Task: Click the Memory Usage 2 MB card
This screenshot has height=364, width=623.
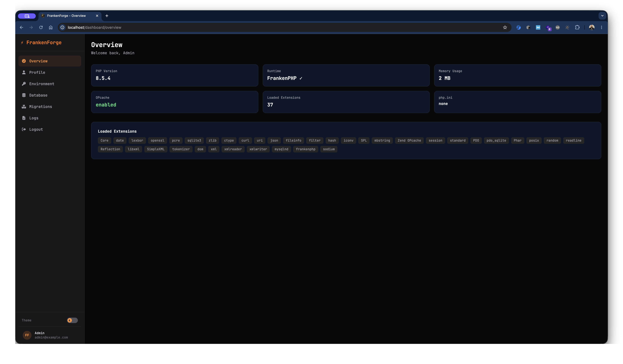Action: (518, 75)
